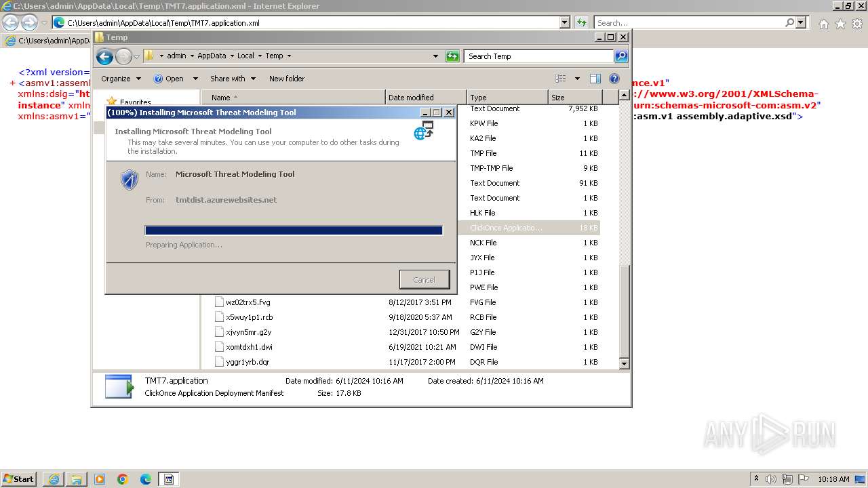Click the admin breadcrumb segment
Image resolution: width=868 pixels, height=488 pixels.
176,56
